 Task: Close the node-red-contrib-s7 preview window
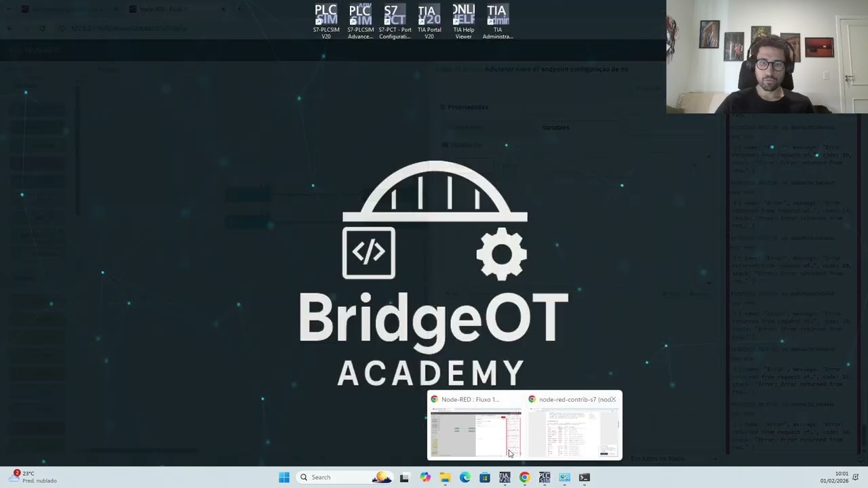613,399
